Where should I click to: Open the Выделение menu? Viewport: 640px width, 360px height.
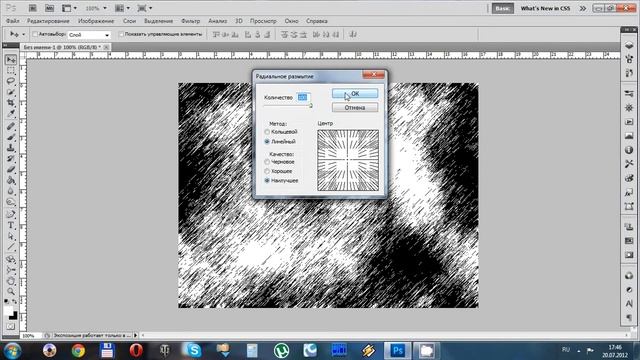click(x=158, y=21)
